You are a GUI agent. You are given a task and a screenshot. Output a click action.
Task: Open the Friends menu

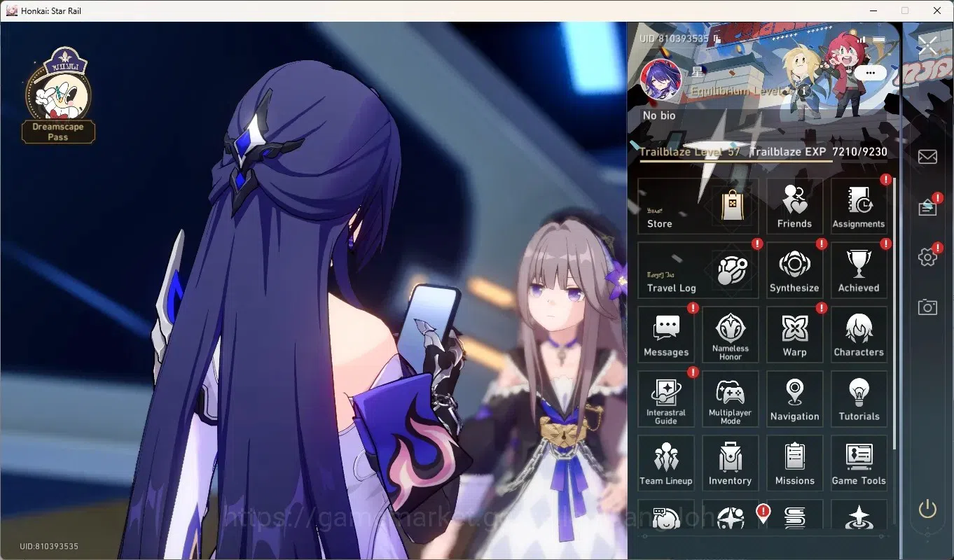click(x=794, y=206)
